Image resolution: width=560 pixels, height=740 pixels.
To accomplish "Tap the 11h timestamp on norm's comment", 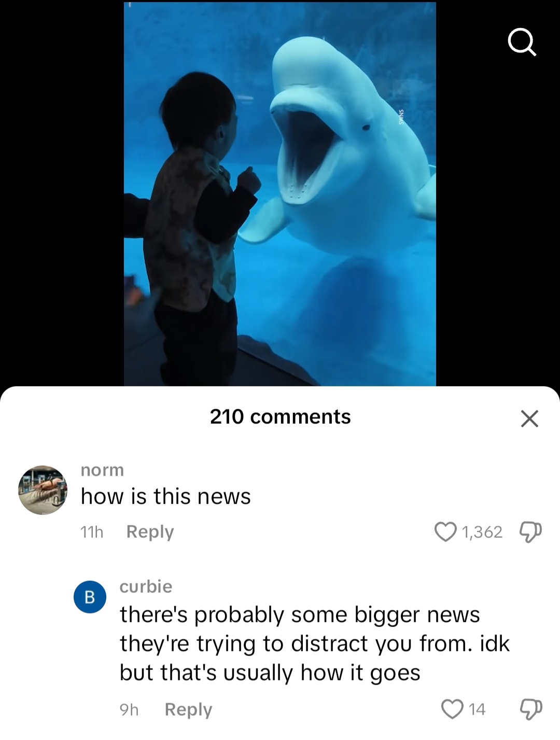I will [92, 532].
